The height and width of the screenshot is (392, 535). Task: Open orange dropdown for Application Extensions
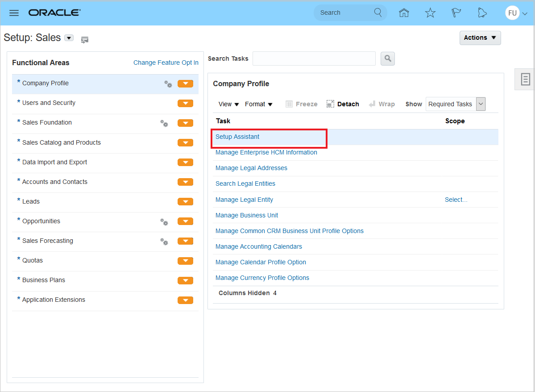tap(185, 300)
